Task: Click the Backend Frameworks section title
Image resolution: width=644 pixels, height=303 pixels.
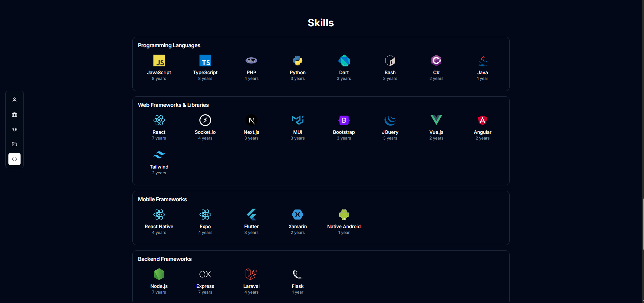Action: [x=165, y=259]
